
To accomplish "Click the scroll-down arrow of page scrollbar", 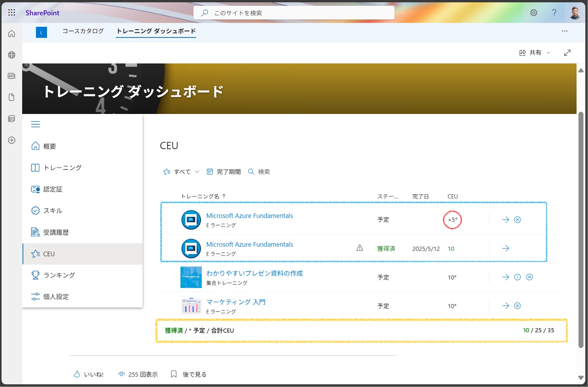I will click(x=581, y=378).
